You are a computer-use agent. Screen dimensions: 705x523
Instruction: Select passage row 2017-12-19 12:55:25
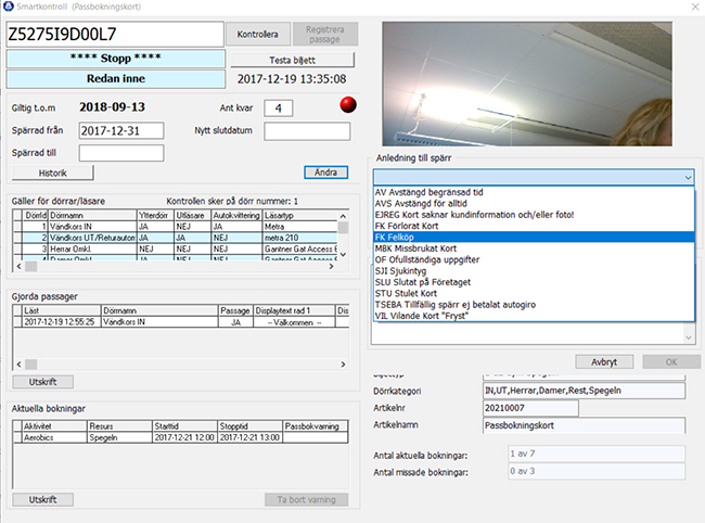pos(181,322)
